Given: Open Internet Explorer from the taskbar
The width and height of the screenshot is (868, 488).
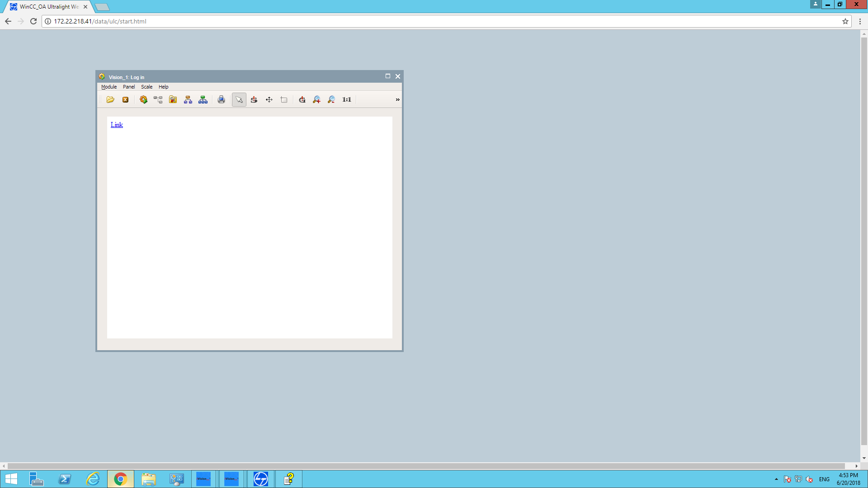Looking at the screenshot, I should [x=93, y=479].
